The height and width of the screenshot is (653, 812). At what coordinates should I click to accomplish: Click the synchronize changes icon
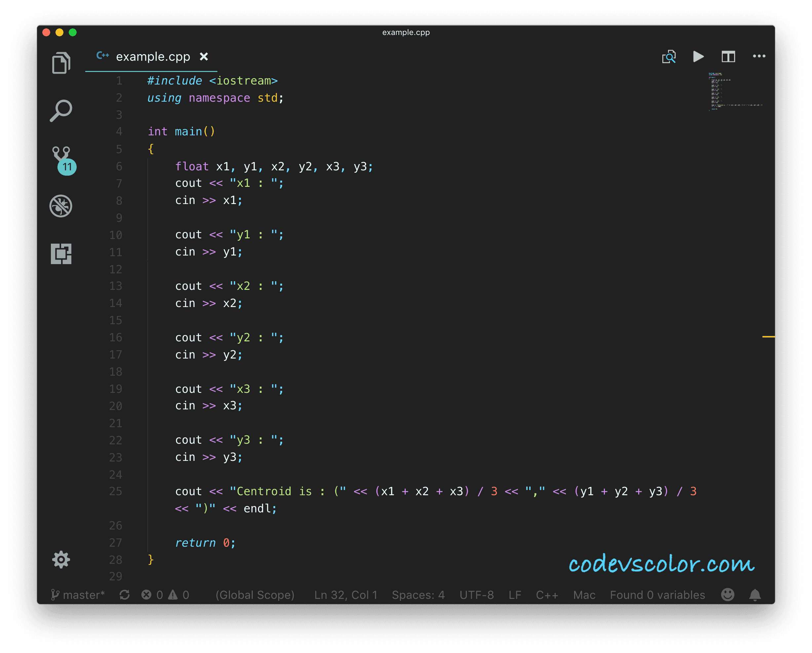click(x=125, y=595)
